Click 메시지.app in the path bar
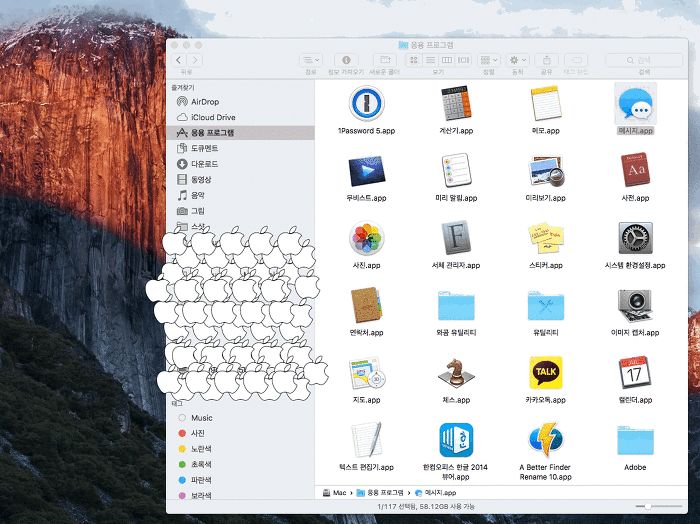 [x=436, y=493]
